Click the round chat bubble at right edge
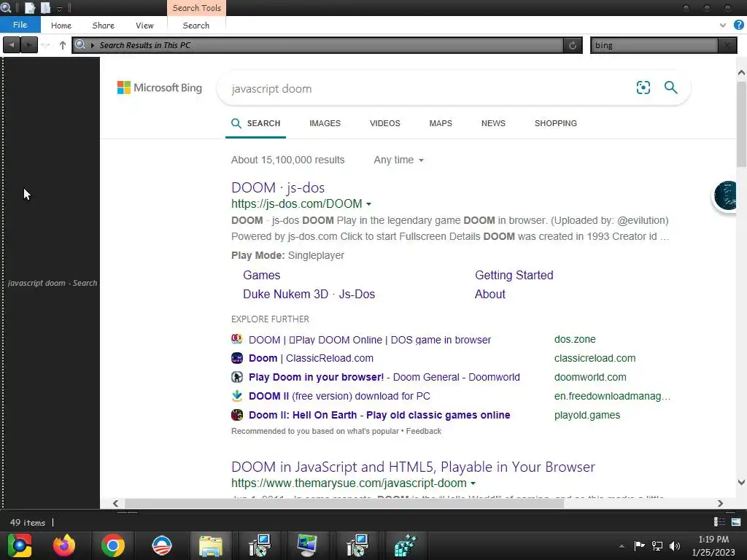This screenshot has width=747, height=560. pyautogui.click(x=725, y=195)
